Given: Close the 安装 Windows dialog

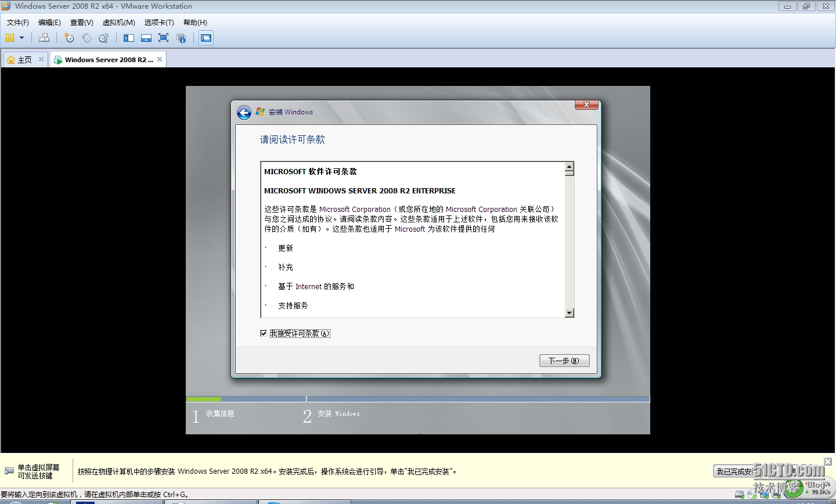Looking at the screenshot, I should click(x=586, y=105).
